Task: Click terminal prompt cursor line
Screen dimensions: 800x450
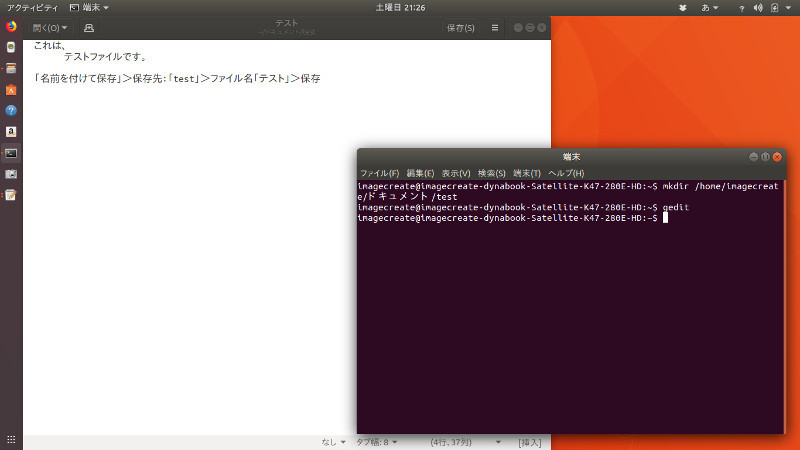Action: click(513, 218)
